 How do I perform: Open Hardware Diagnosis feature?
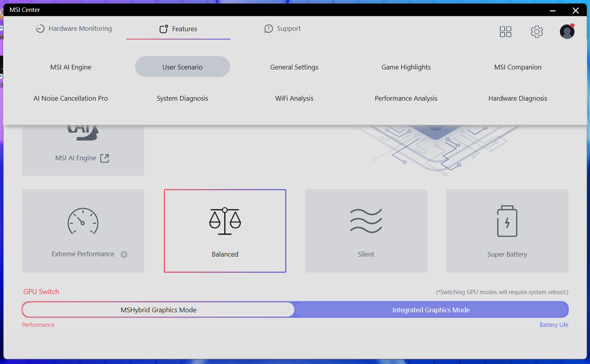(518, 98)
